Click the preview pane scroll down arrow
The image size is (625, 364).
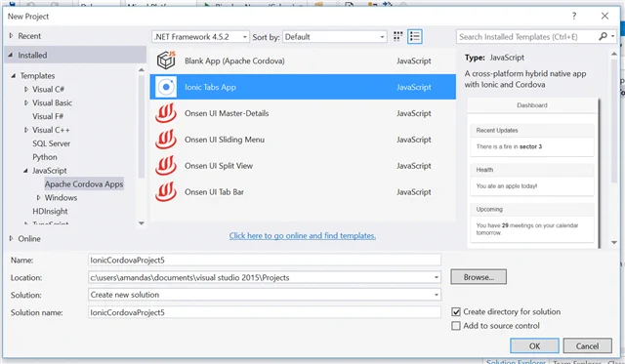614,242
